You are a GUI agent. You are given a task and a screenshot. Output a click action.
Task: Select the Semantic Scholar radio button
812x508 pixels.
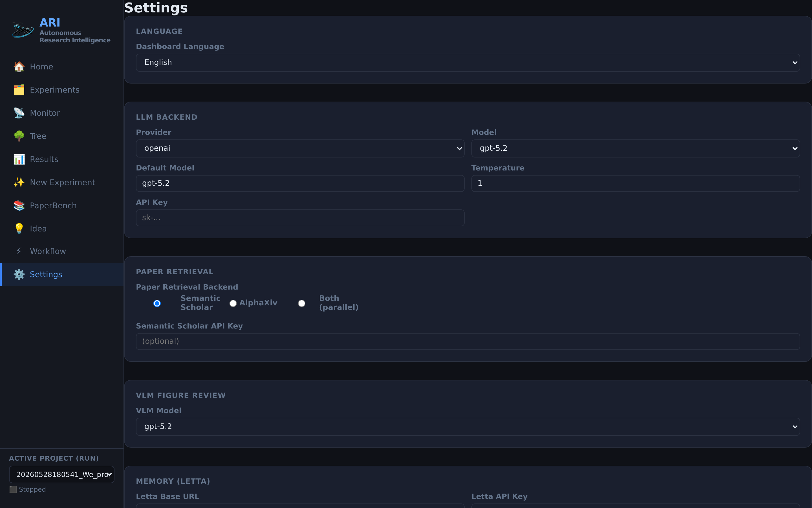click(x=157, y=303)
